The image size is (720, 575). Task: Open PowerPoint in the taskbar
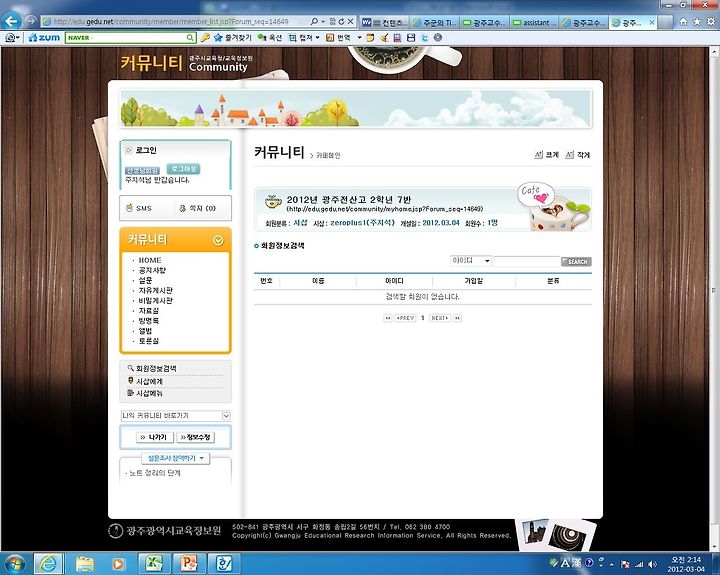click(x=189, y=563)
